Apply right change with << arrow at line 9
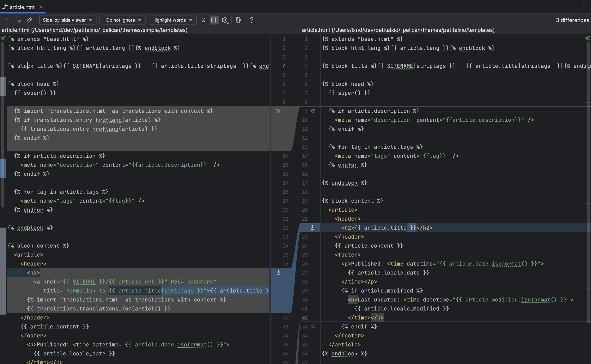The width and height of the screenshot is (591, 364). point(313,111)
